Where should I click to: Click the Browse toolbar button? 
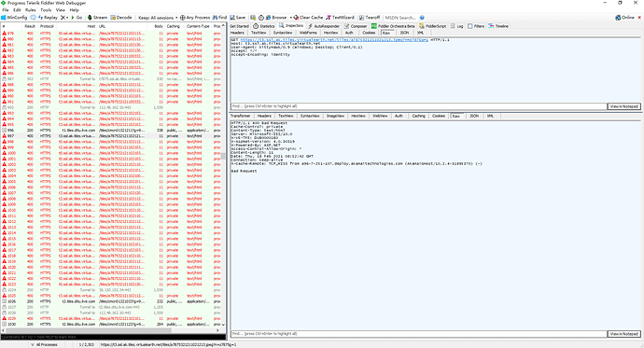click(276, 18)
